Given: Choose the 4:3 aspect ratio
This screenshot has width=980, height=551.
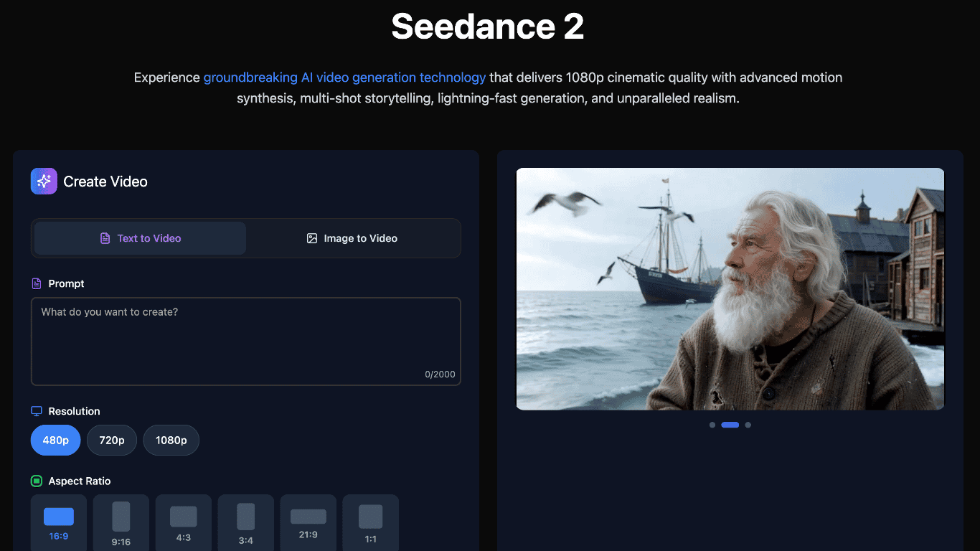Looking at the screenshot, I should click(x=183, y=522).
